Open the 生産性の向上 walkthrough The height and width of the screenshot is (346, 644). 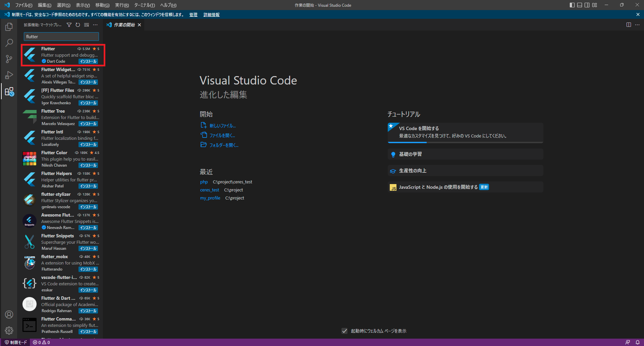pos(465,171)
